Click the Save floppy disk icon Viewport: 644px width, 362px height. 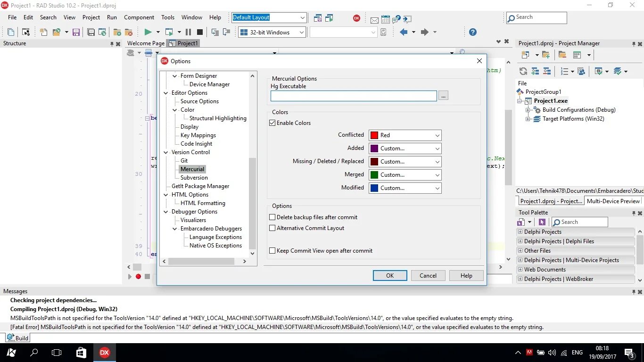coord(76,32)
